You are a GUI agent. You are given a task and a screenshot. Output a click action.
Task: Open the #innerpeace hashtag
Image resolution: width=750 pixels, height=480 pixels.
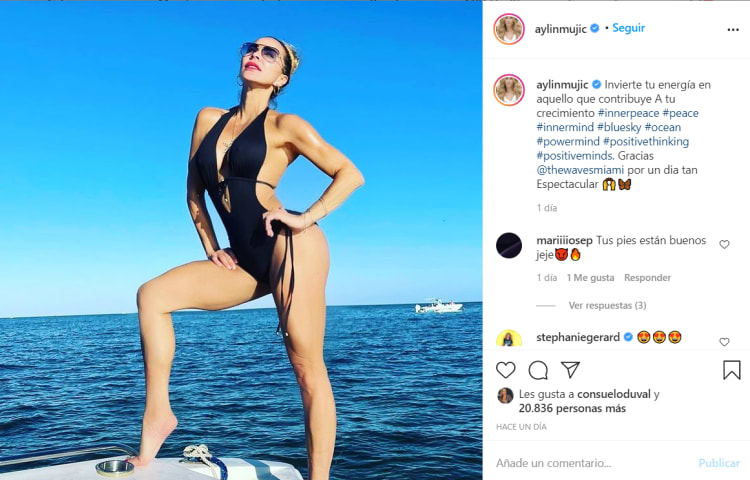(x=629, y=113)
